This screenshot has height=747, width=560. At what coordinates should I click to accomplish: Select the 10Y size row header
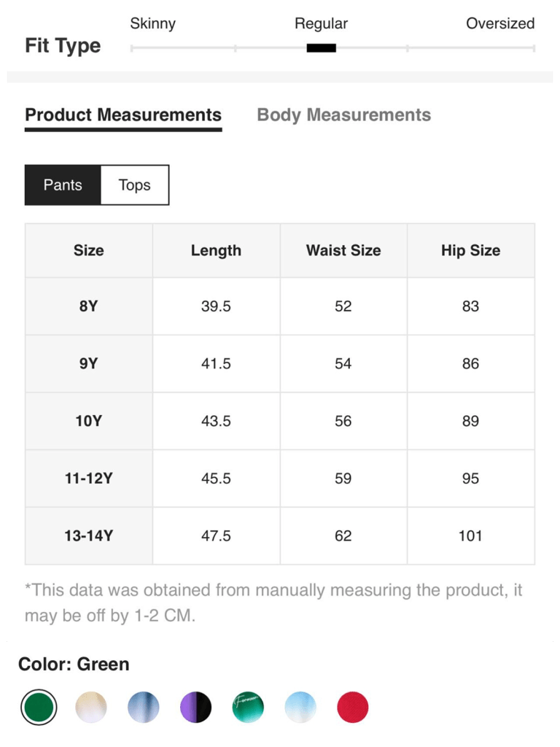[89, 421]
